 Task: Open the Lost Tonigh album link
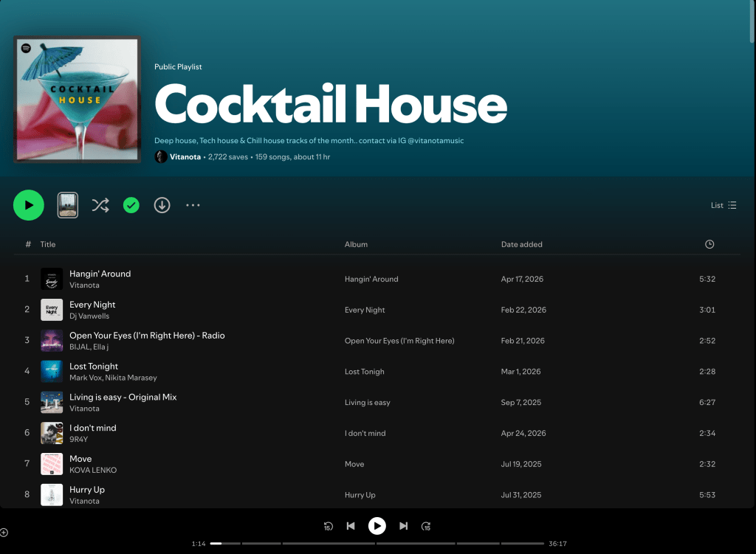[x=365, y=371]
